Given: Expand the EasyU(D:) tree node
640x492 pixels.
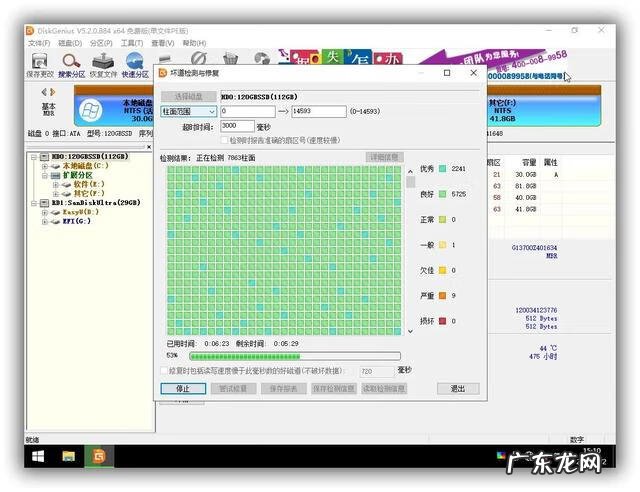Looking at the screenshot, I should [x=45, y=212].
